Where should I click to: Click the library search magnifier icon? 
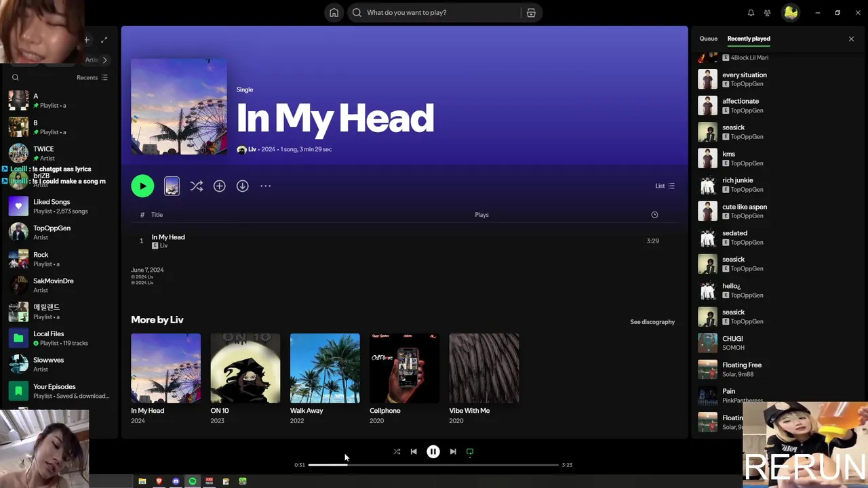15,77
